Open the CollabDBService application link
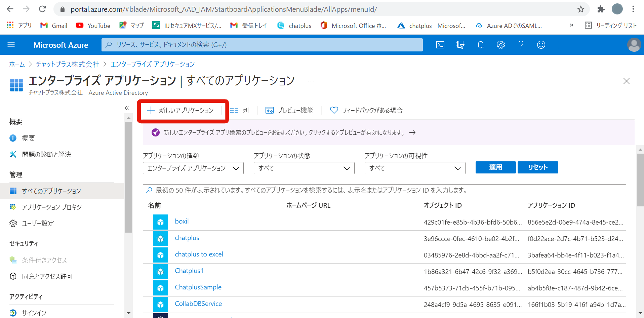Viewport: 644px width, 318px height. click(198, 304)
